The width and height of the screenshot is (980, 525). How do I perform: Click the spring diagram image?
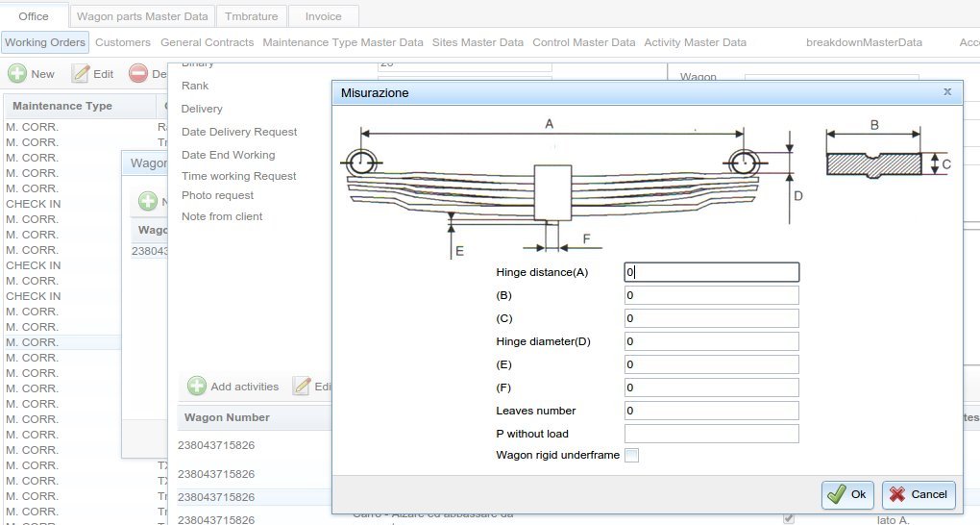[x=647, y=187]
